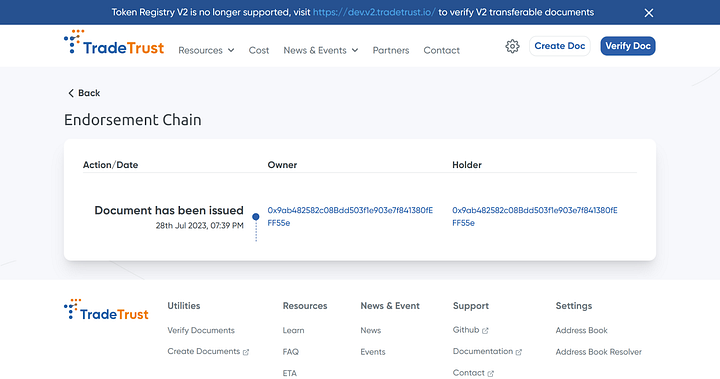This screenshot has height=379, width=720.
Task: Click the 'Support' footer heading
Action: [x=471, y=306]
